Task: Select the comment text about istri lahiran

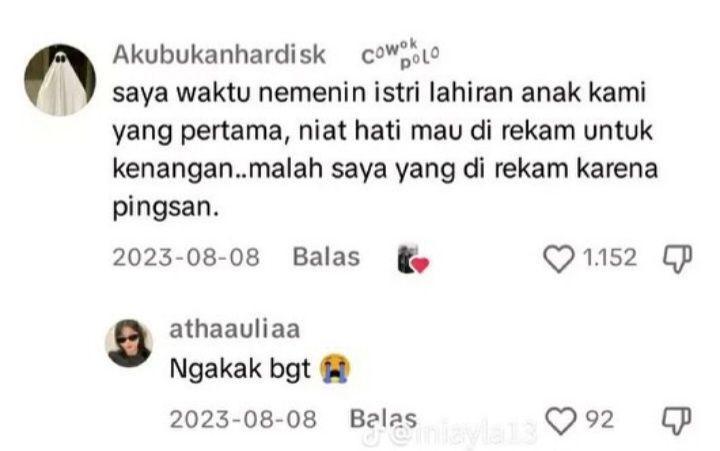Action: point(385,150)
